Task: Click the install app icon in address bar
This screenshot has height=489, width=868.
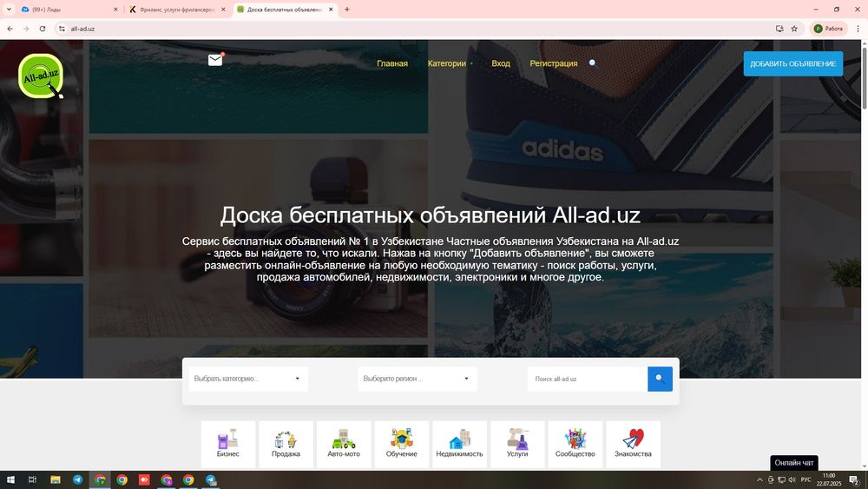Action: (x=779, y=29)
